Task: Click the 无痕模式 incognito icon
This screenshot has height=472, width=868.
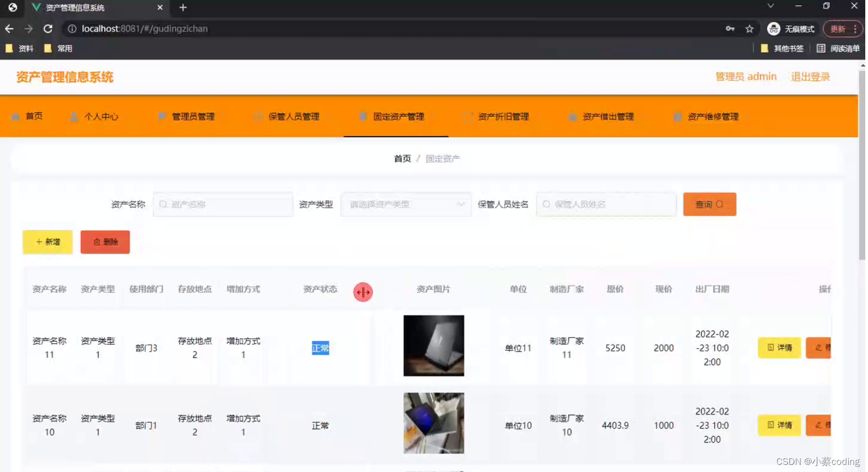Action: (791, 29)
